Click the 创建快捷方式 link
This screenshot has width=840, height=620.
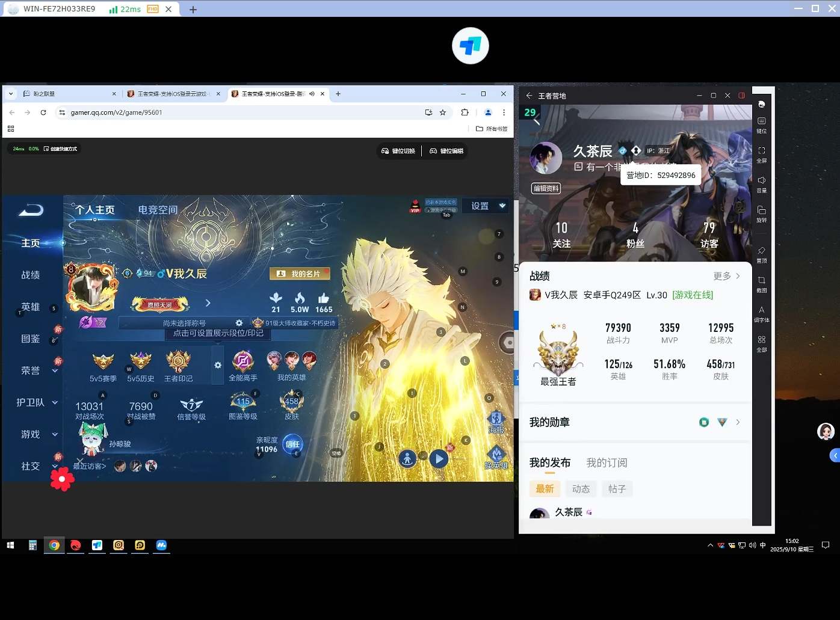click(x=60, y=149)
